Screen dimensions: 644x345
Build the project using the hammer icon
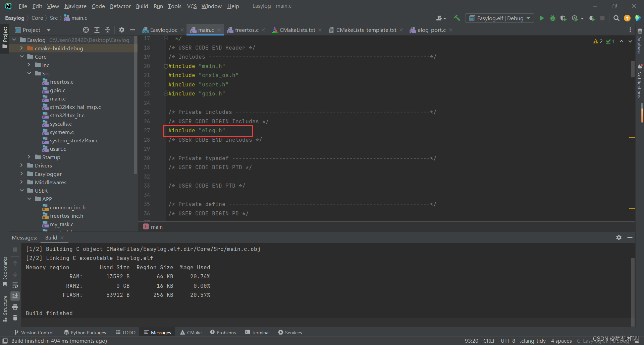[457, 18]
